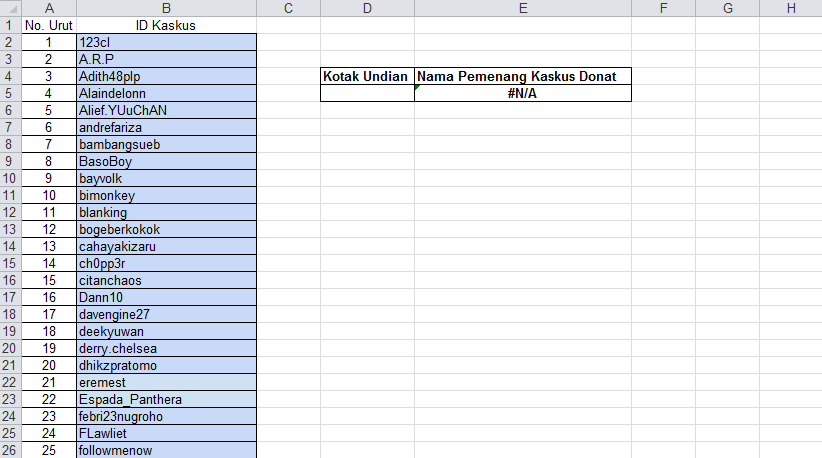Select the No. Urut cell with value 10
The image size is (822, 458).
click(x=49, y=195)
